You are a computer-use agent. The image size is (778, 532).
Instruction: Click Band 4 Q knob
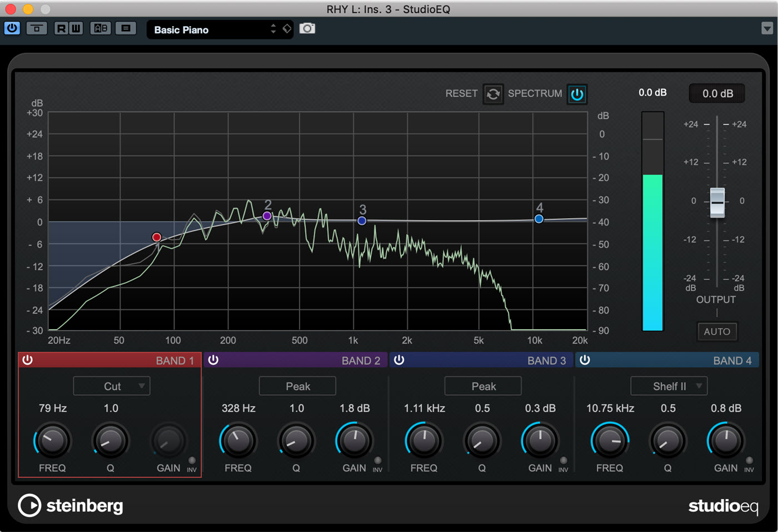click(x=667, y=441)
